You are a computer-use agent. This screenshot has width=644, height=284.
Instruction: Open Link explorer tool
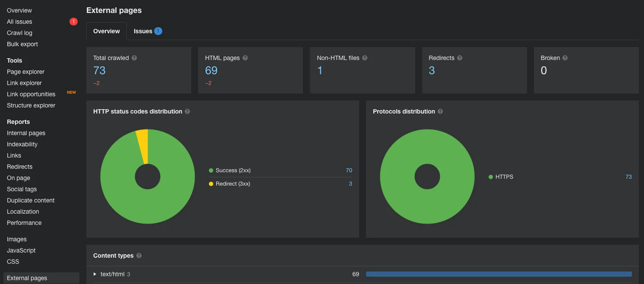coord(24,83)
